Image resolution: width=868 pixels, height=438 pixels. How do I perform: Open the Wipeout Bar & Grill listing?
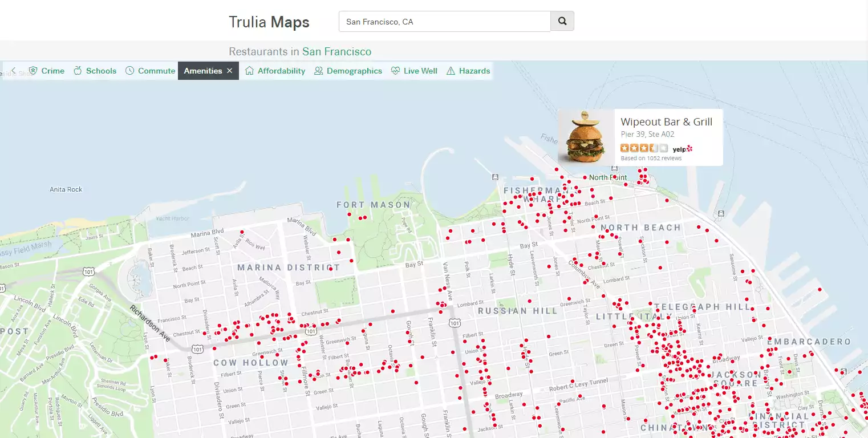(668, 121)
